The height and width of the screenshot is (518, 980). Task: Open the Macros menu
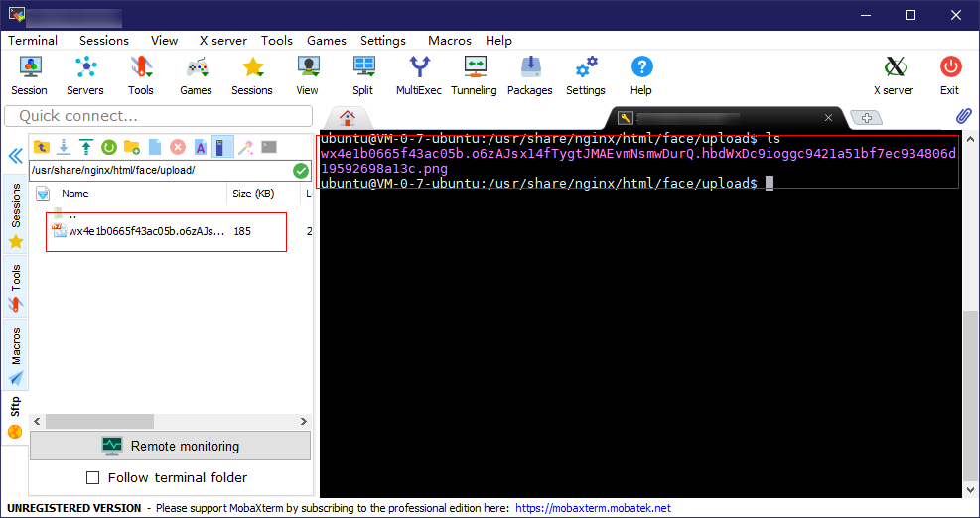pyautogui.click(x=449, y=41)
